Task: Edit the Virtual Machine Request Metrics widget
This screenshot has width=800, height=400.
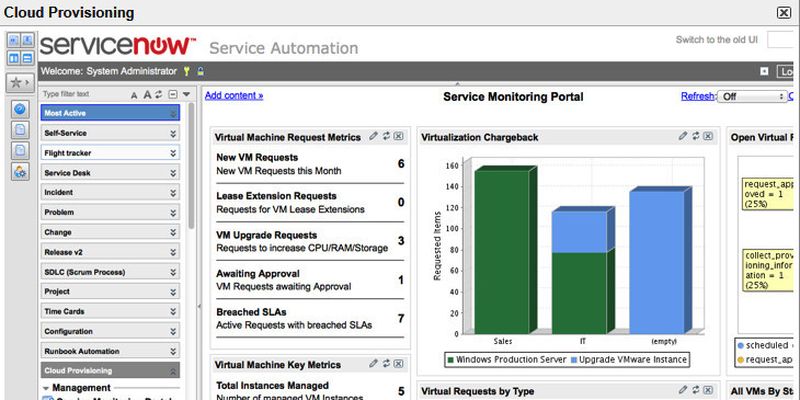Action: point(373,136)
